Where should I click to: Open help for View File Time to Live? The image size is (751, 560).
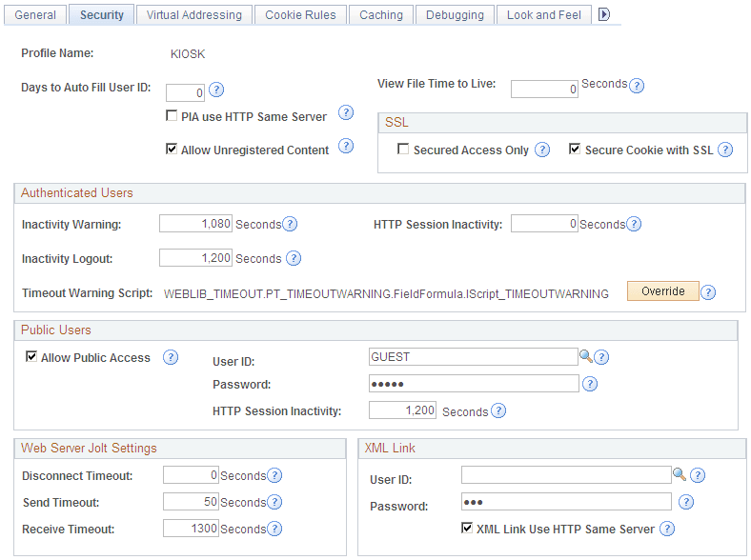pos(637,86)
